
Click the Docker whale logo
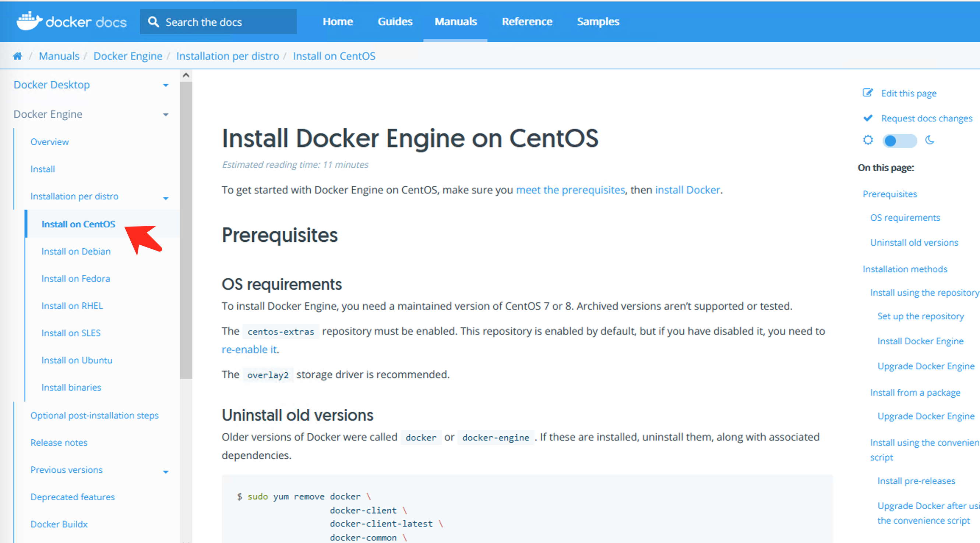click(x=29, y=21)
